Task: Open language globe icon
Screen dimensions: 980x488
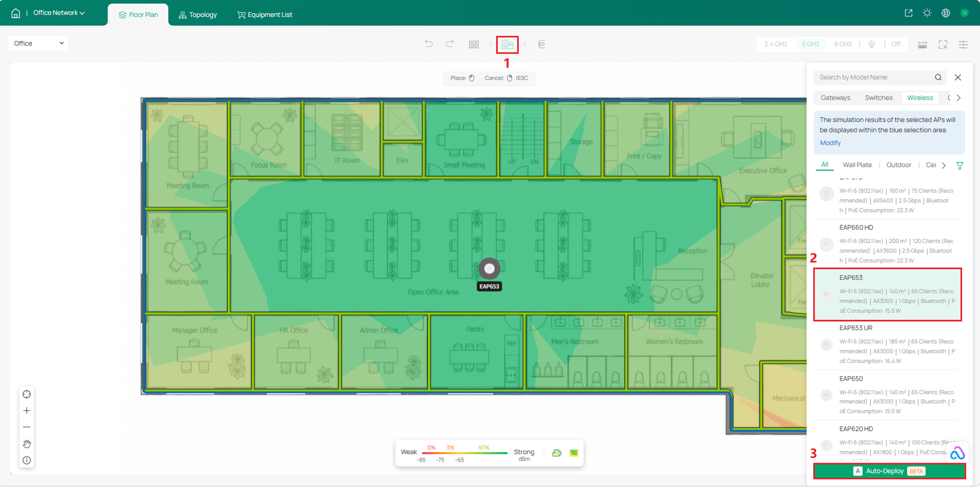Action: point(946,13)
